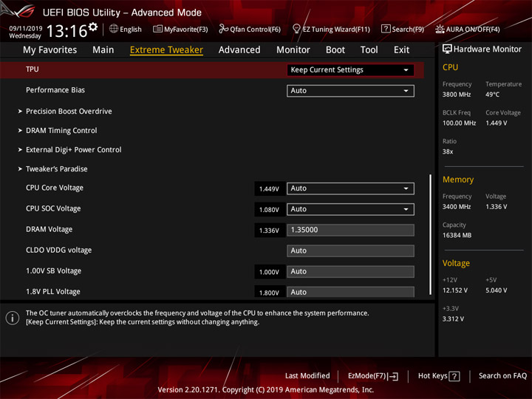
Task: Switch to Advanced tab
Action: click(239, 50)
